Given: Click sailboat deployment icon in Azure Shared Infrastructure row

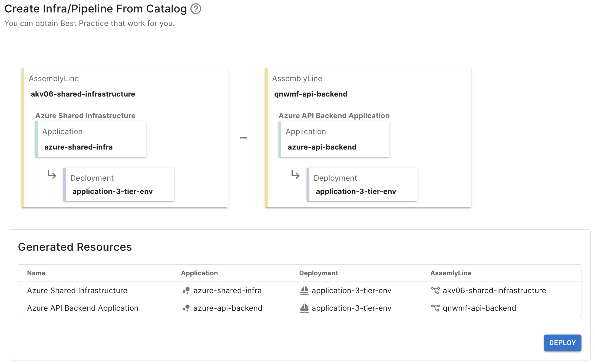Looking at the screenshot, I should [304, 291].
